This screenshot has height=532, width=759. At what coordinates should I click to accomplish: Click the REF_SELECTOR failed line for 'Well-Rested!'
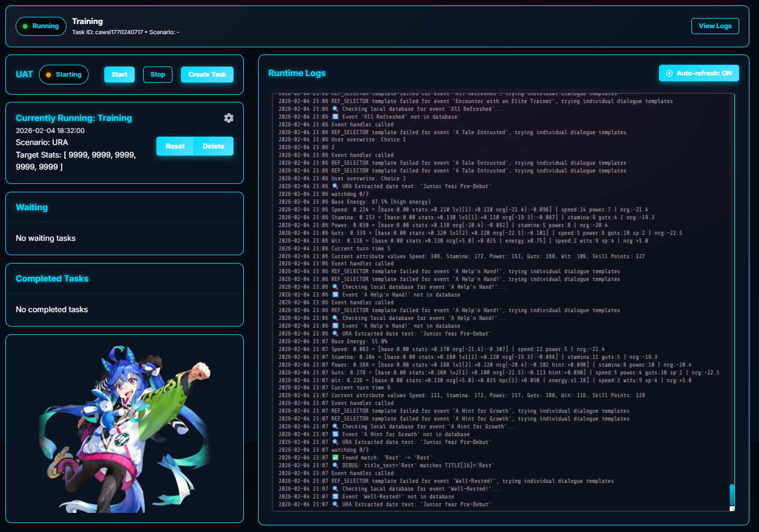click(x=446, y=481)
